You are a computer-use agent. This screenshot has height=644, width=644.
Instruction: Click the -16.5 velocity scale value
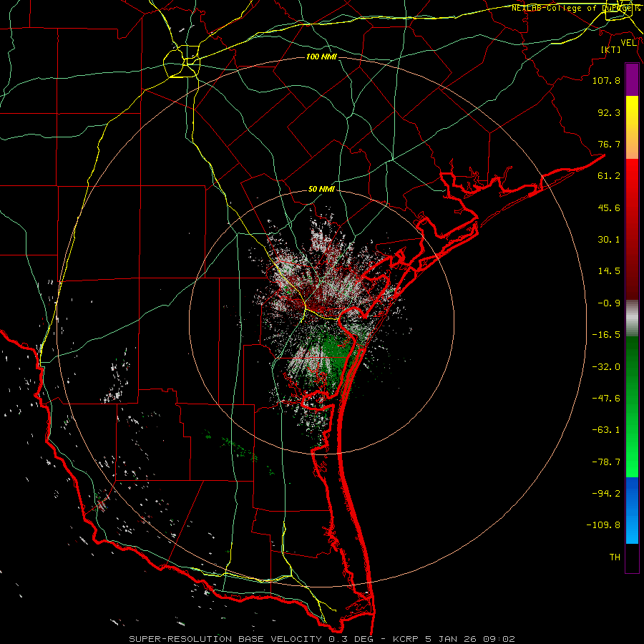(606, 335)
